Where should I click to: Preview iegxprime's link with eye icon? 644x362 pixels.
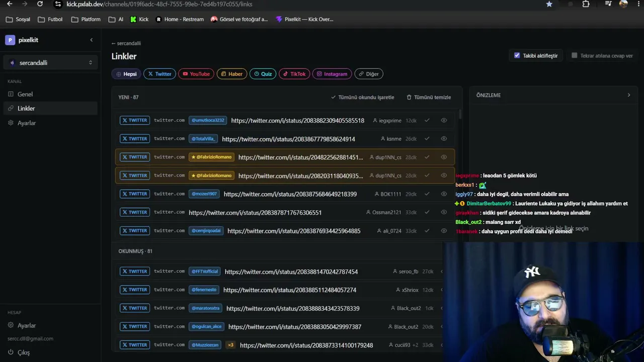(444, 120)
